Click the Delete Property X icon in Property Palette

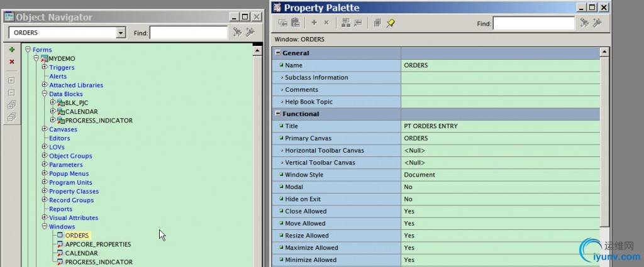coord(326,23)
